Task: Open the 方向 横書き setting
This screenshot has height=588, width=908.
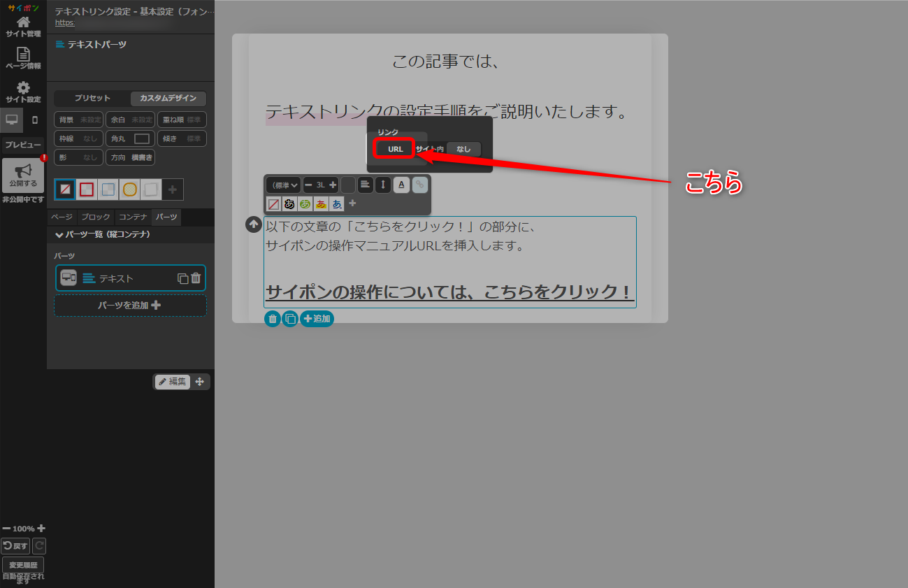Action: point(130,157)
